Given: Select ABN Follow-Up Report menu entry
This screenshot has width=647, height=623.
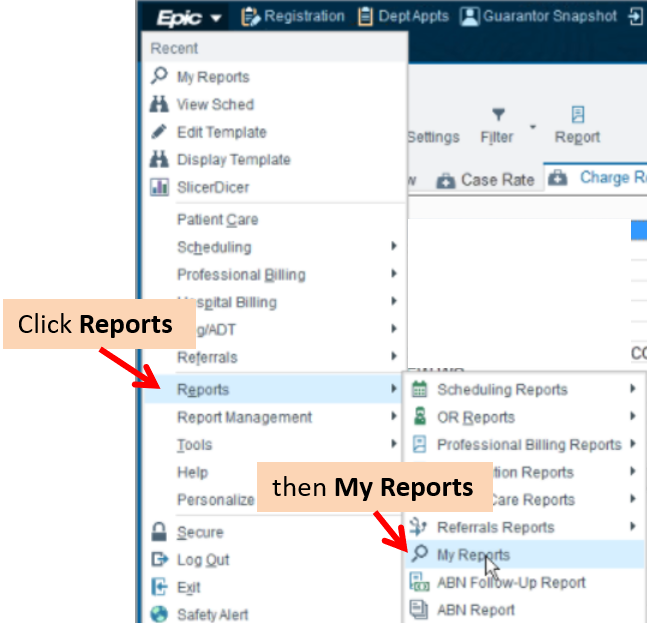Looking at the screenshot, I should (x=511, y=582).
